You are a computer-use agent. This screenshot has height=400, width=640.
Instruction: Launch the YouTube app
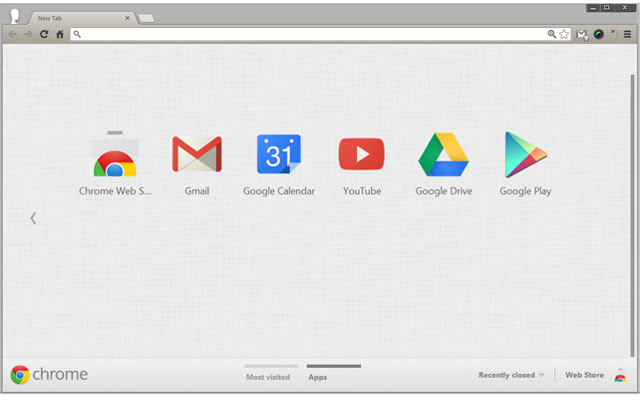(x=362, y=154)
